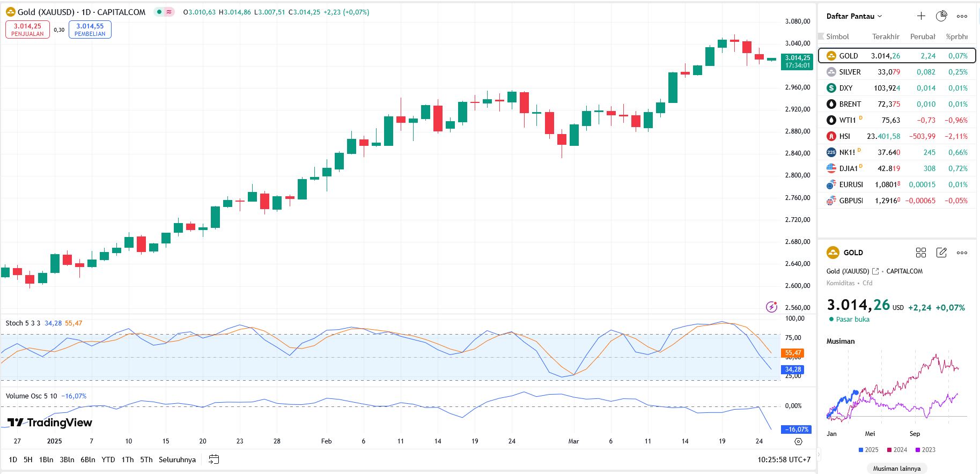Click the red PENJUALAN sell button
Viewport: 980px width, 474px height.
27,29
